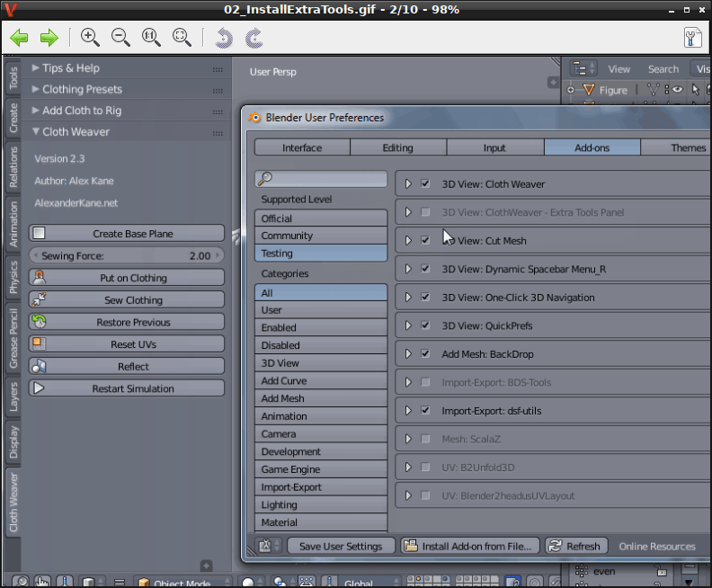Expand ClothWeaver Extra Tools Panel details
Viewport: 712px width, 588px height.
[408, 212]
